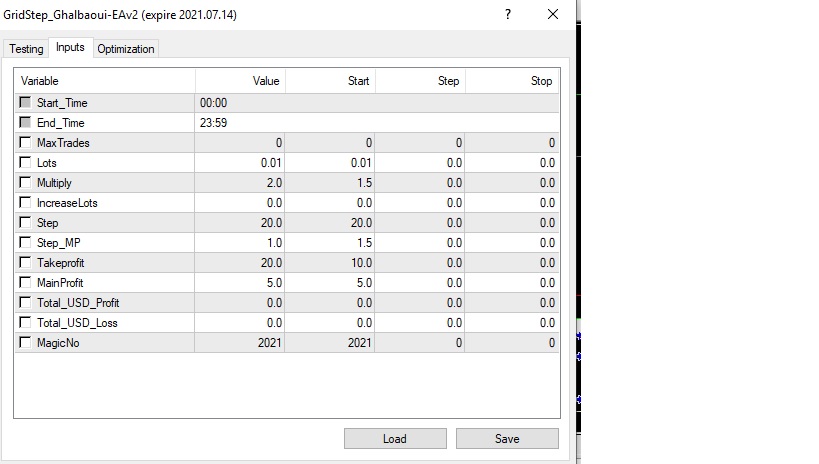Click the Lots value cell 0.01
This screenshot has width=819, height=464.
tap(240, 163)
